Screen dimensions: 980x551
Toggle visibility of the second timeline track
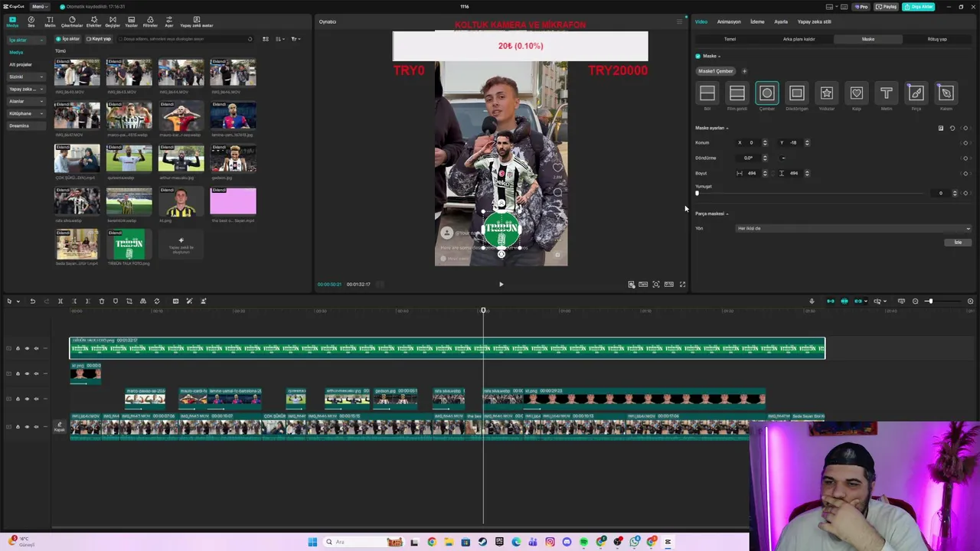click(x=27, y=373)
